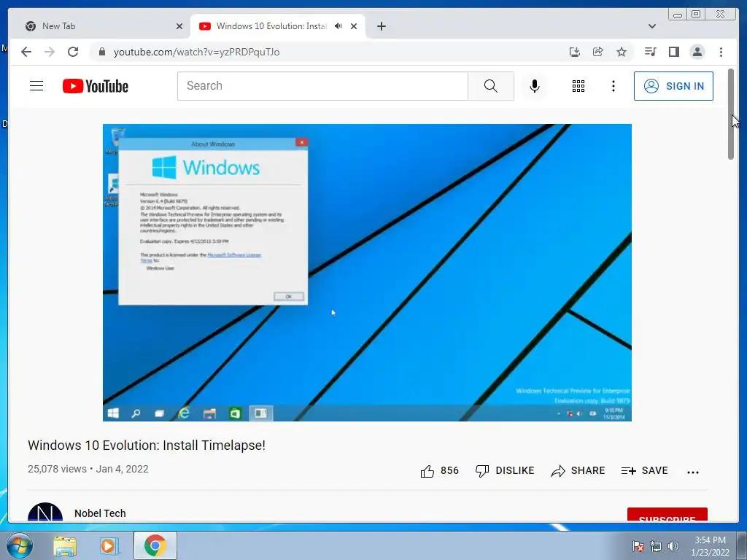Click the padlock site info icon
Screen dimensions: 747x560
click(x=101, y=52)
